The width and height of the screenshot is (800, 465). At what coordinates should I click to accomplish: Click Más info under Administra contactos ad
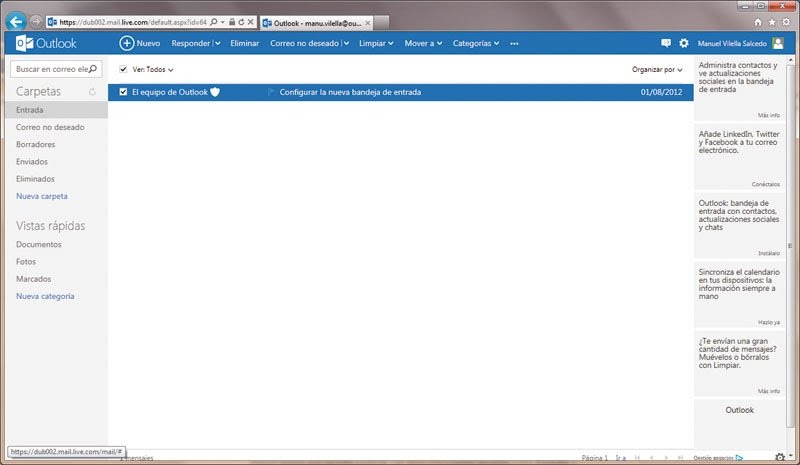tap(768, 115)
